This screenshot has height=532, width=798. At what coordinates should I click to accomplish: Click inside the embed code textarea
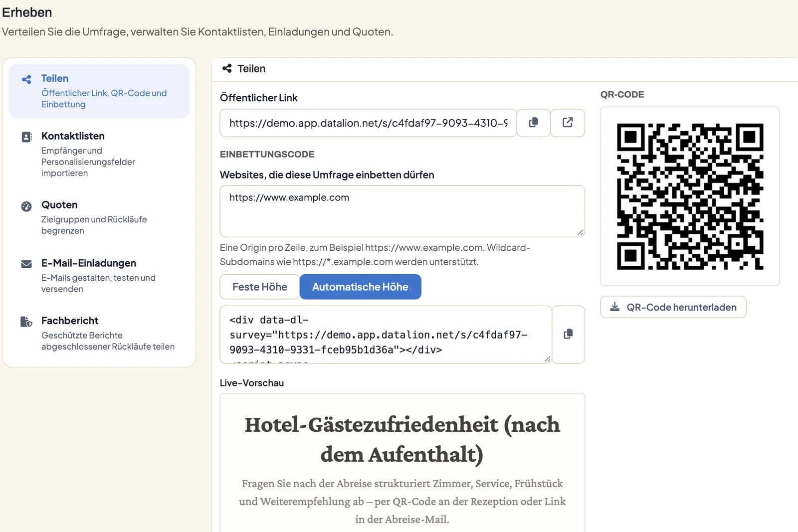pos(386,334)
